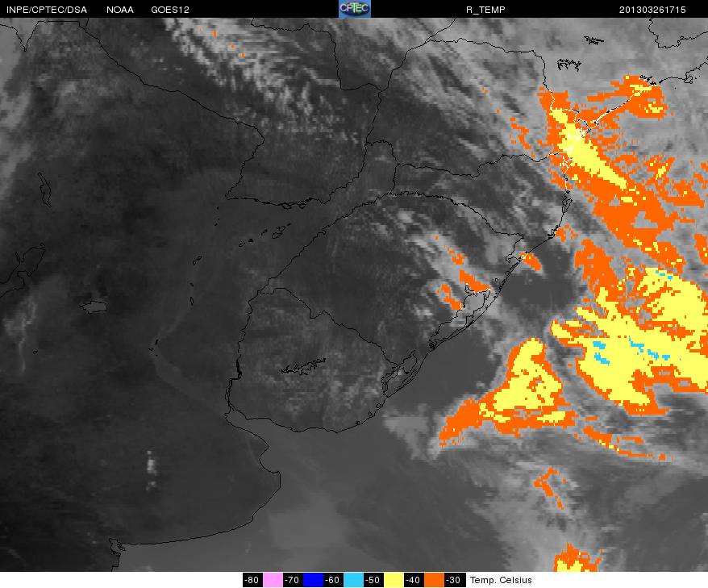The height and width of the screenshot is (588, 708).
Task: Click the 201303261715 timestamp
Action: (652, 10)
